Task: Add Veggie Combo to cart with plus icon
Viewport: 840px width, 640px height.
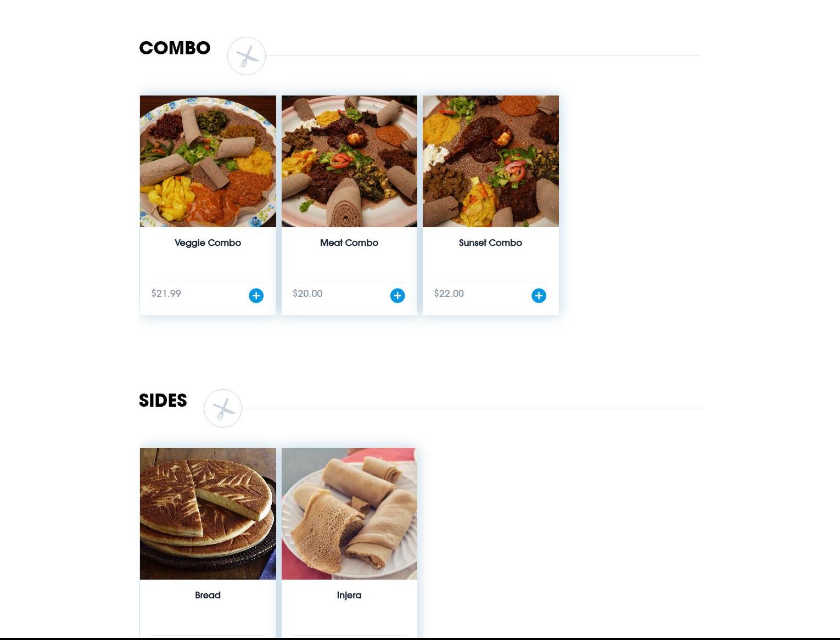Action: click(x=256, y=296)
